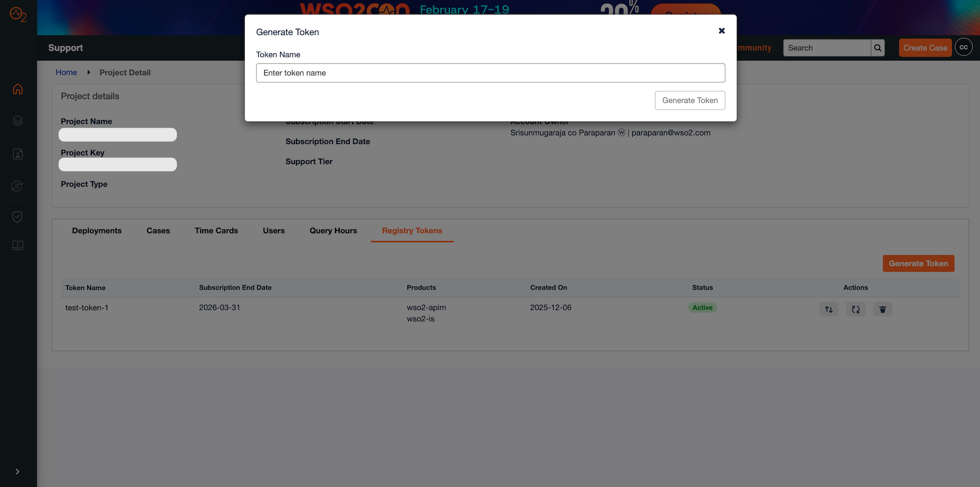Navigate to Home via the breadcrumb link
The height and width of the screenshot is (487, 980).
pyautogui.click(x=66, y=72)
